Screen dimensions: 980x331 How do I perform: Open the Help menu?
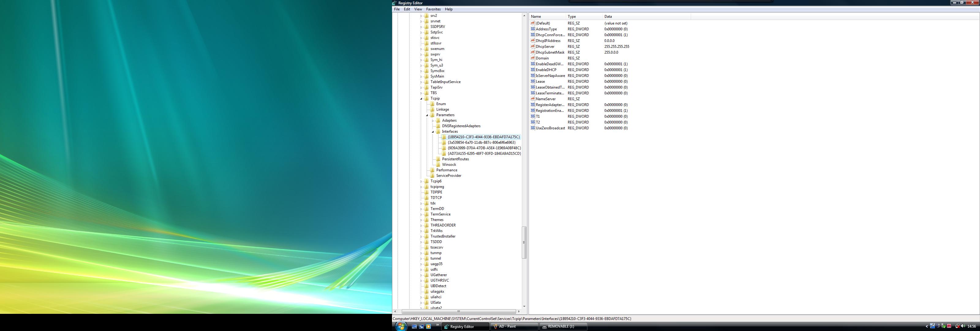coord(449,9)
